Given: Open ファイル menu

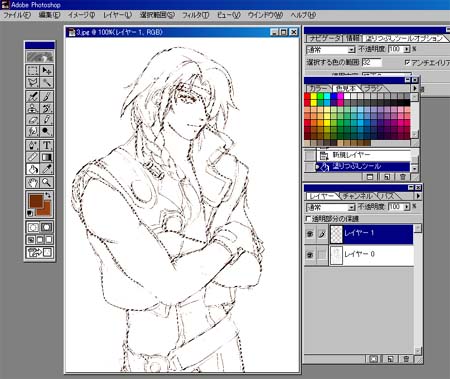Looking at the screenshot, I should (x=17, y=15).
